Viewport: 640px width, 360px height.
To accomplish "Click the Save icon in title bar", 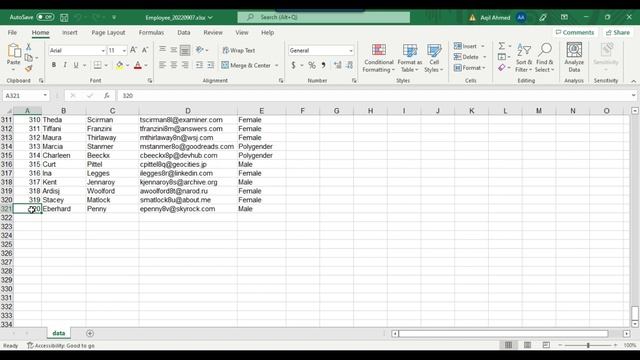I will [64, 17].
